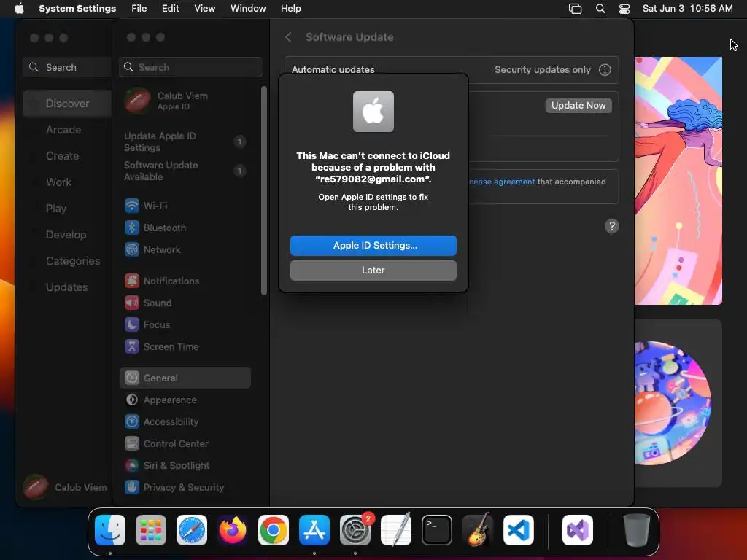Image resolution: width=747 pixels, height=560 pixels.
Task: Select Updates in the App Store sidebar
Action: point(66,287)
